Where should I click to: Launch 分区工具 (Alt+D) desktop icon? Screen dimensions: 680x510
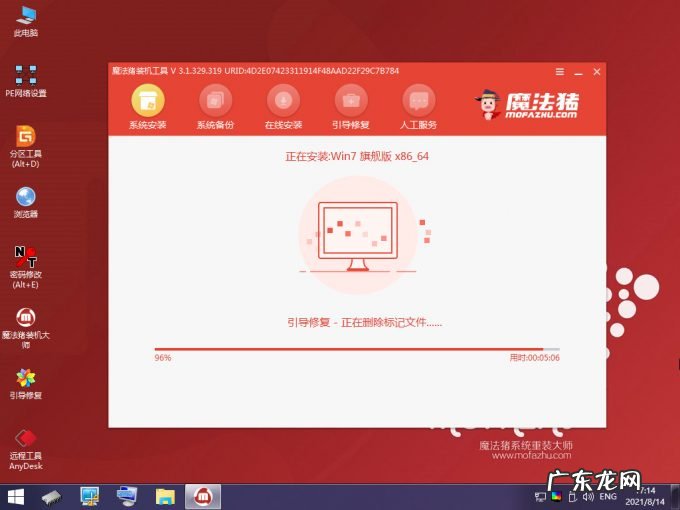[26, 147]
